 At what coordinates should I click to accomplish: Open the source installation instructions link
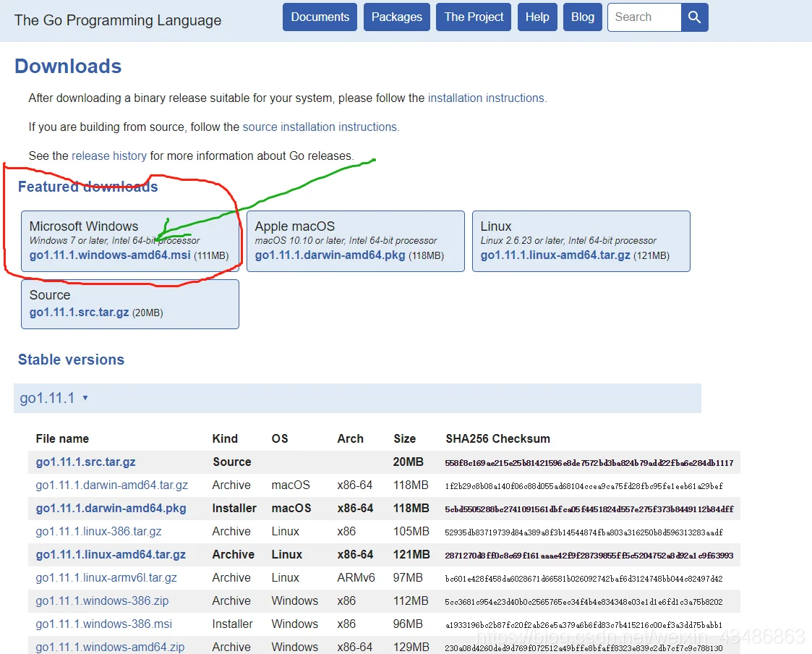pyautogui.click(x=320, y=127)
